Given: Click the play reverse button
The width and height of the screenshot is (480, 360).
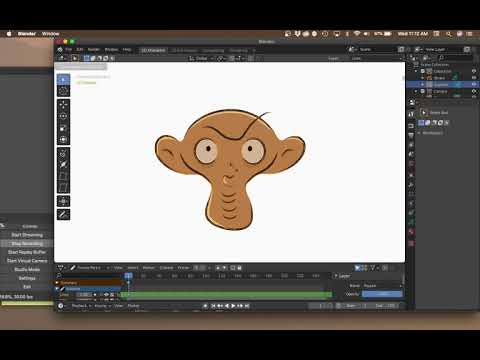Looking at the screenshot, I should [x=227, y=306].
